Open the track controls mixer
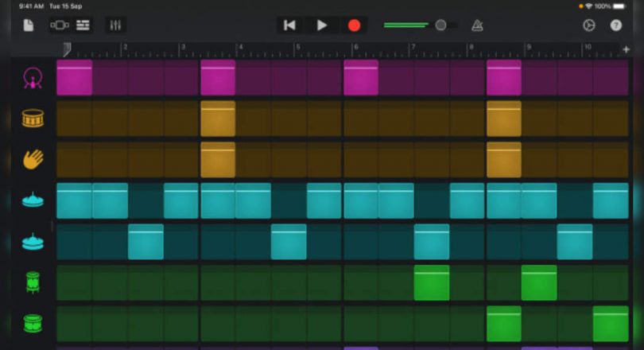This screenshot has height=350, width=644. coord(115,25)
